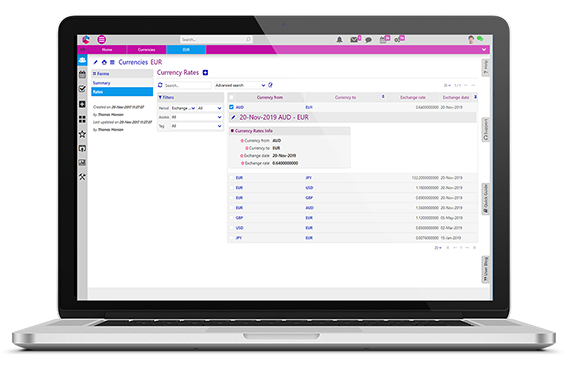The image size is (570, 383).
Task: Open the Quick Guide side tab
Action: pyautogui.click(x=485, y=199)
